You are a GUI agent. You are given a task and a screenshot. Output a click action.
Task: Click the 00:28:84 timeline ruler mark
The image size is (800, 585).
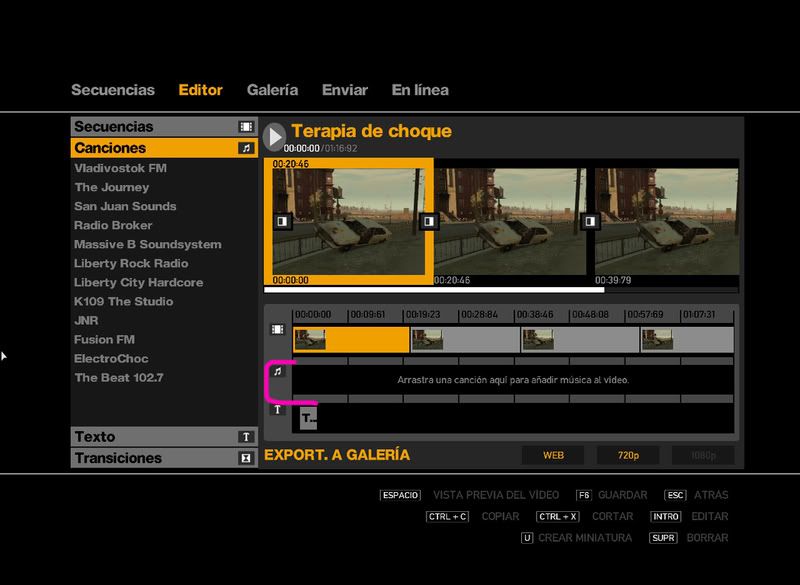[x=479, y=315]
